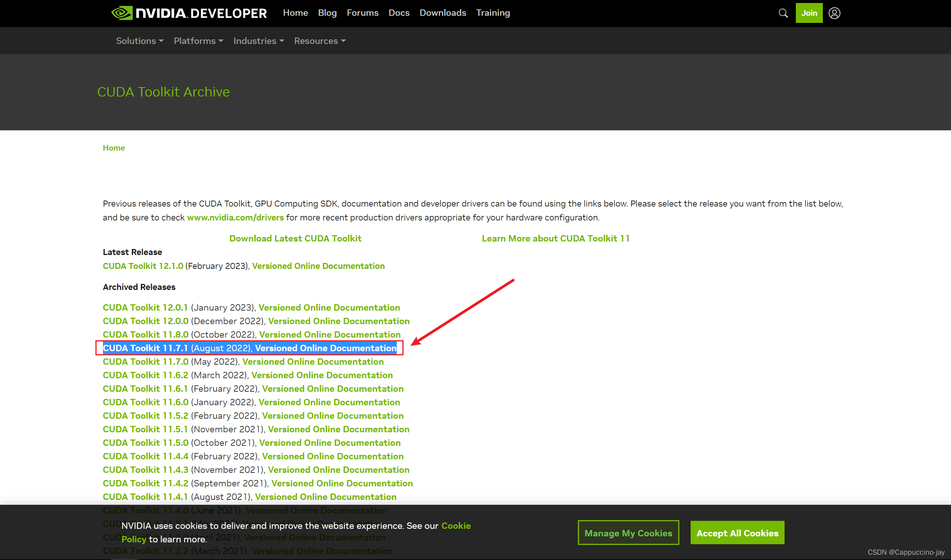Open CUDA Toolkit 11.6.1 link

(x=145, y=389)
